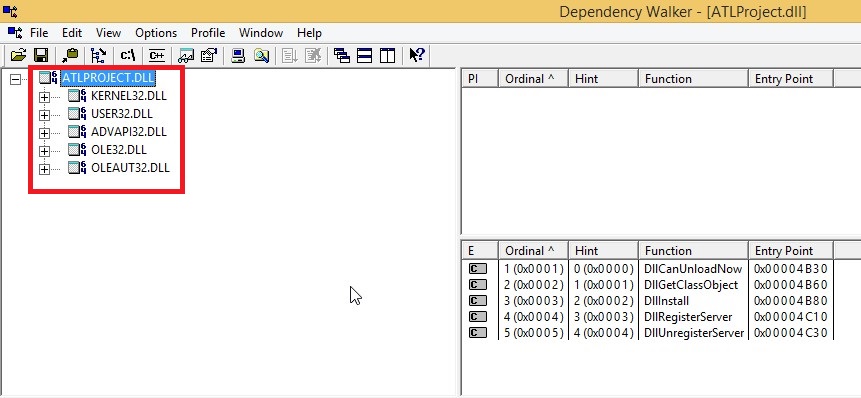
Task: Sort exports by Function column header
Action: 694,251
